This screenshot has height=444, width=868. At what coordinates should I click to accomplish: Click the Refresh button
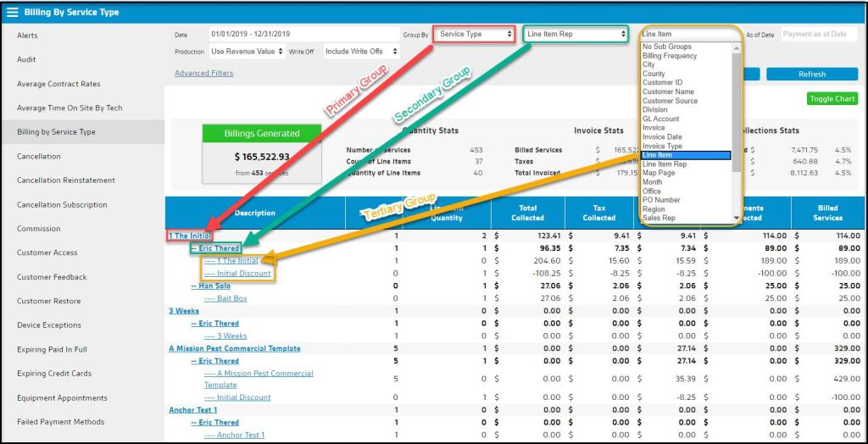[x=811, y=75]
